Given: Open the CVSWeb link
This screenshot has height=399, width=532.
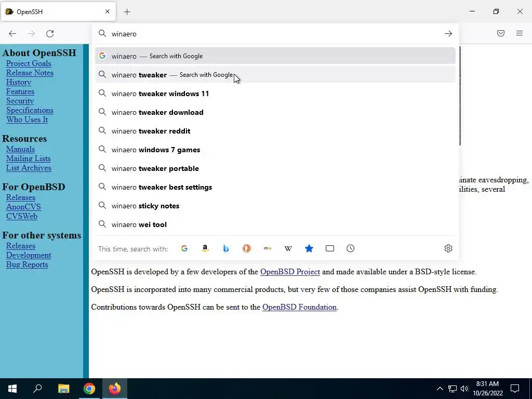Looking at the screenshot, I should pos(22,216).
